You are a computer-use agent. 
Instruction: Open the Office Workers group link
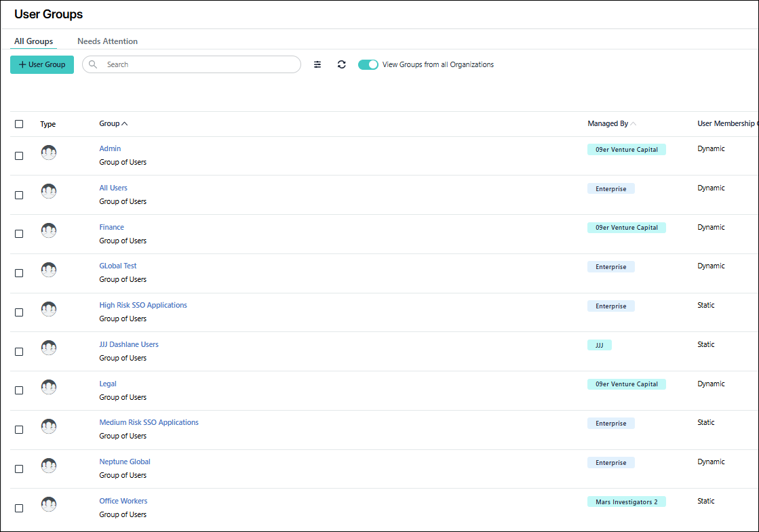(123, 501)
